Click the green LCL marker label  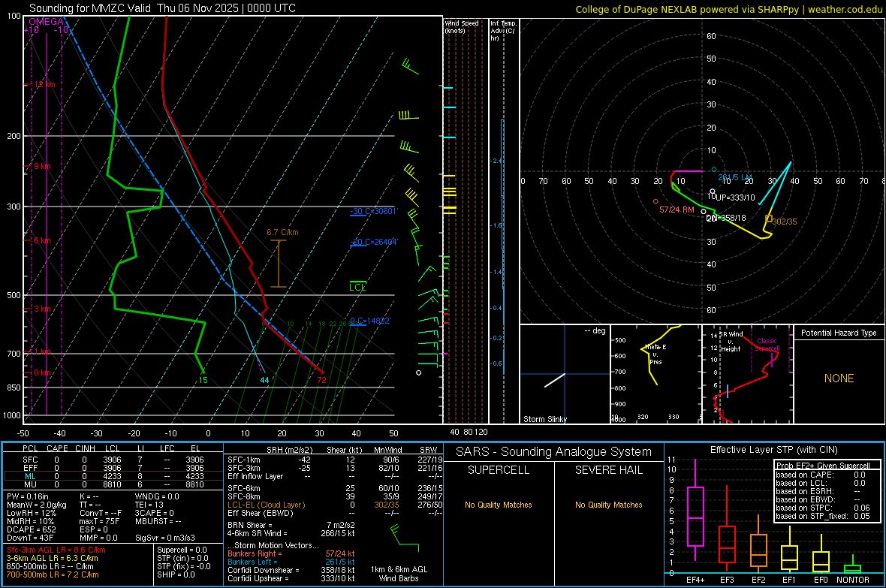click(x=357, y=287)
